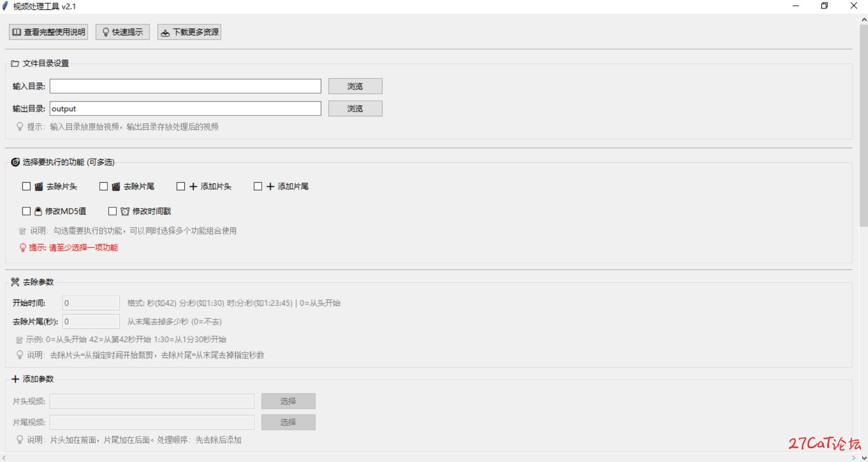868x462 pixels.
Task: Click the lightbulb icon beside 片头加在前面 note
Action: 20,440
